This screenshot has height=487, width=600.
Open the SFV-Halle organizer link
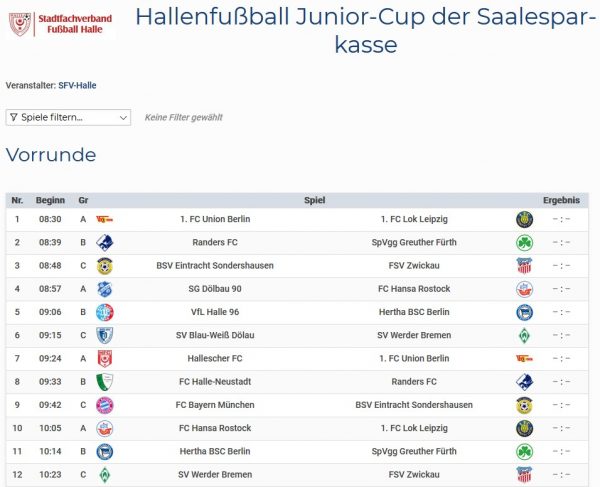click(78, 86)
